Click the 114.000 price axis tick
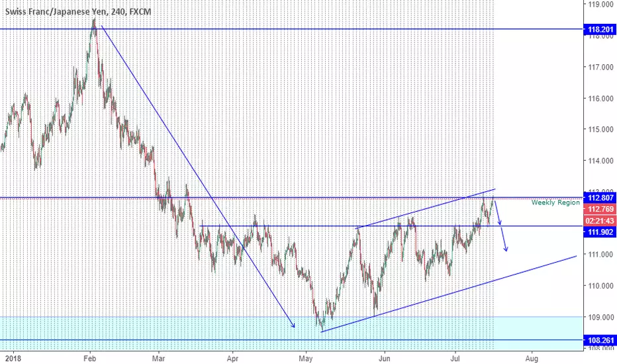The height and width of the screenshot is (364, 617). click(601, 161)
